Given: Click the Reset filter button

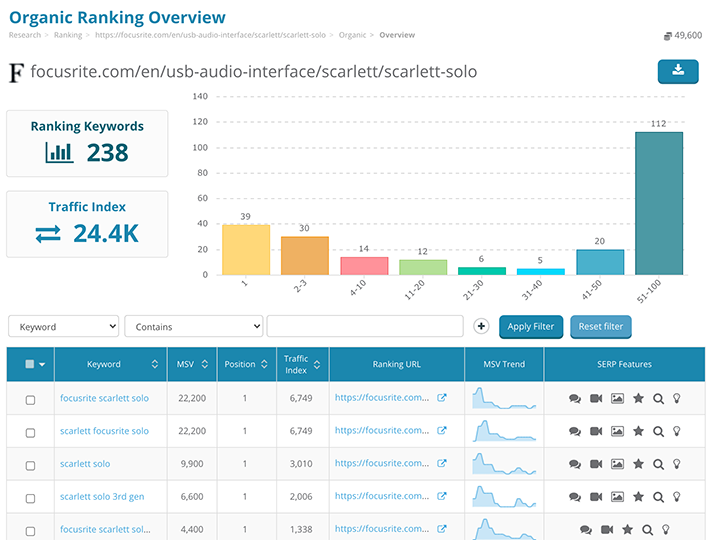Looking at the screenshot, I should coord(601,327).
